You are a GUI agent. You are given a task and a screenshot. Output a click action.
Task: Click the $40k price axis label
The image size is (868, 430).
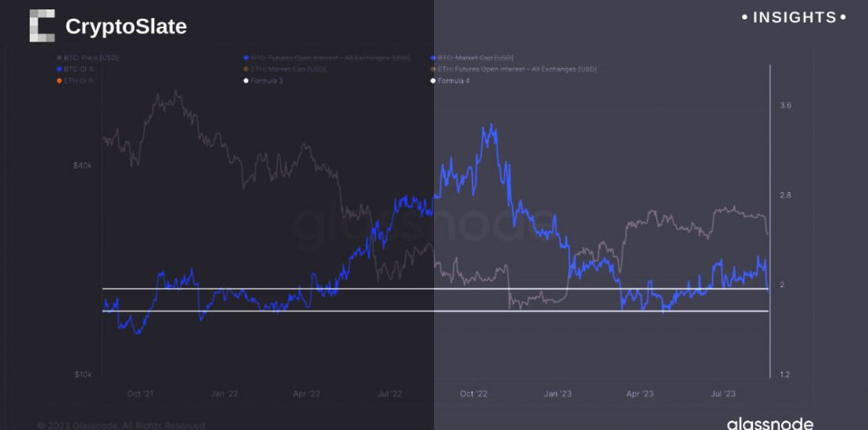[83, 166]
